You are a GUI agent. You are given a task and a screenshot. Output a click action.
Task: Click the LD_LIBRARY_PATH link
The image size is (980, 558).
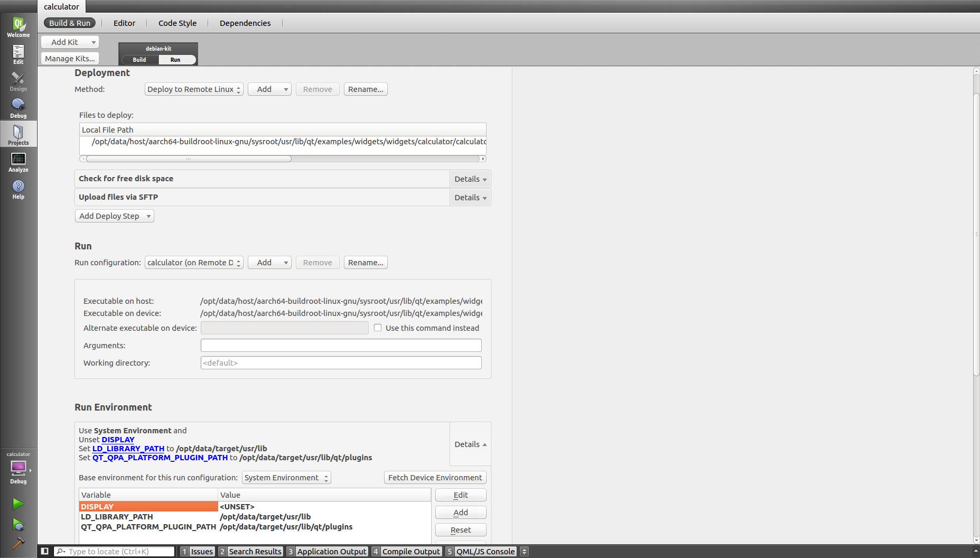tap(128, 449)
